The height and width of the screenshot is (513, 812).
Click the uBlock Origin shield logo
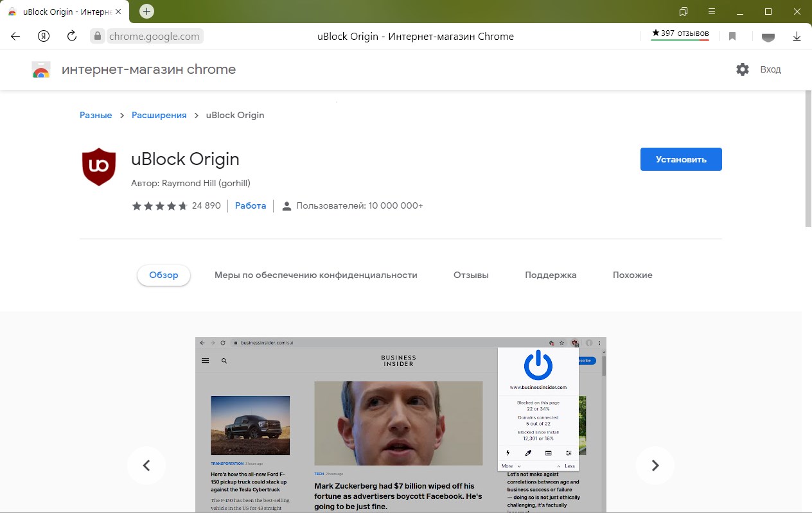pos(99,167)
